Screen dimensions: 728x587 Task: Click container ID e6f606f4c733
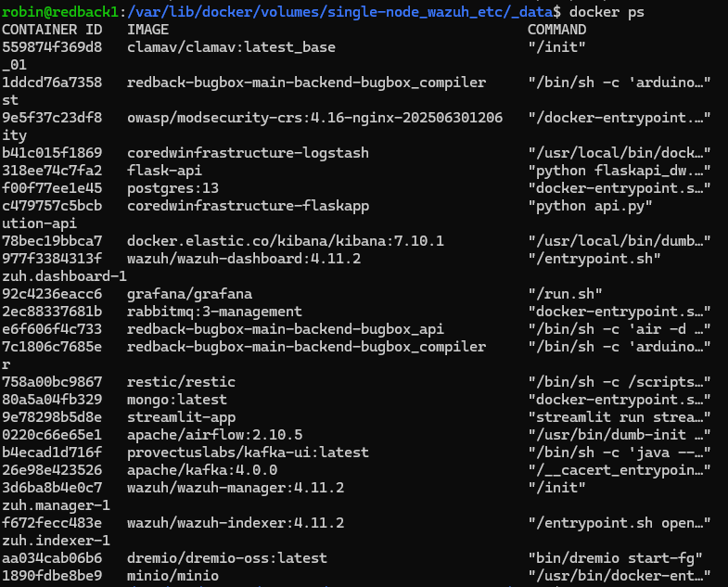[x=52, y=330]
